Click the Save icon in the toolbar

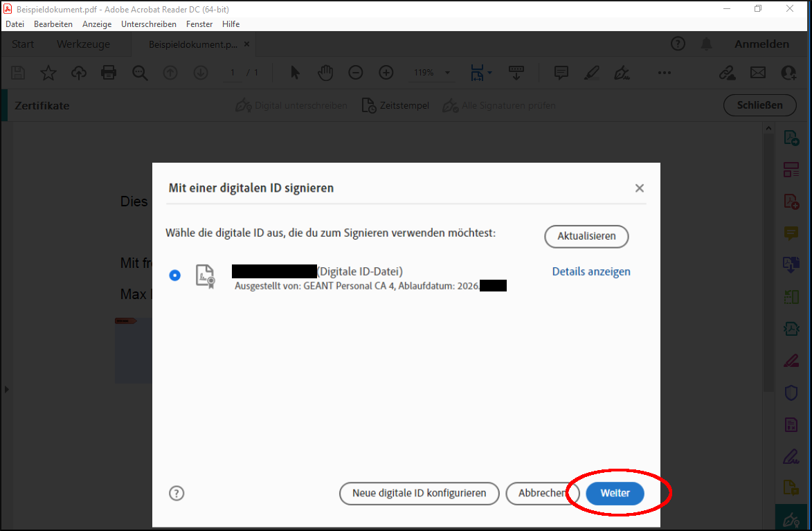(18, 73)
